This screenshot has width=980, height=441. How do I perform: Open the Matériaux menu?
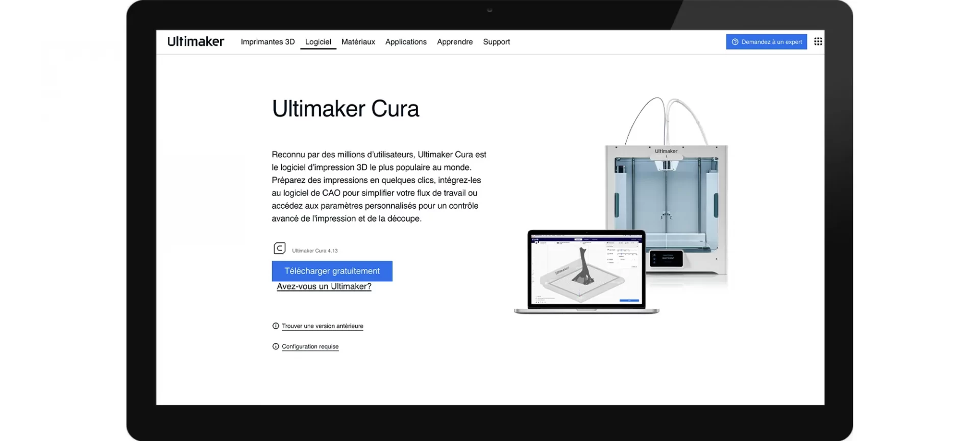click(358, 42)
